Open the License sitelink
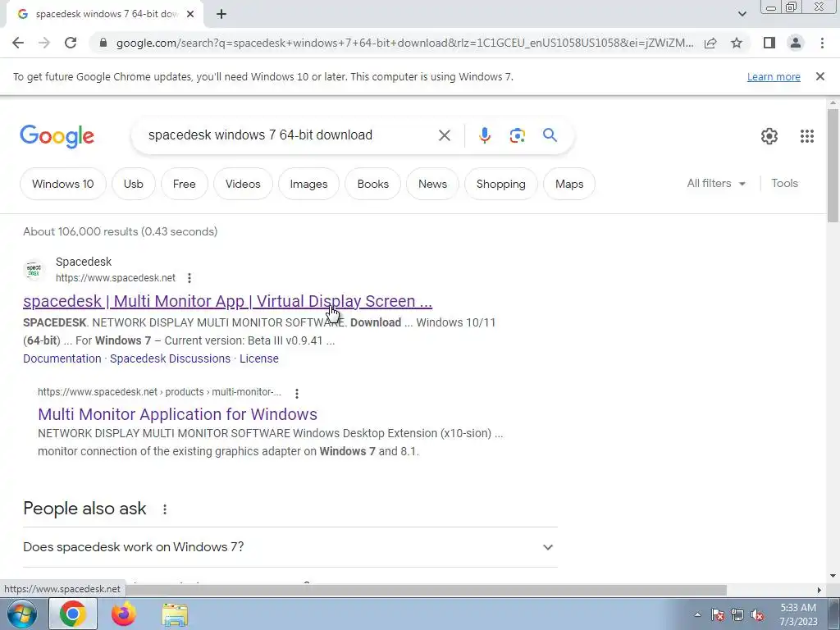 (x=258, y=358)
